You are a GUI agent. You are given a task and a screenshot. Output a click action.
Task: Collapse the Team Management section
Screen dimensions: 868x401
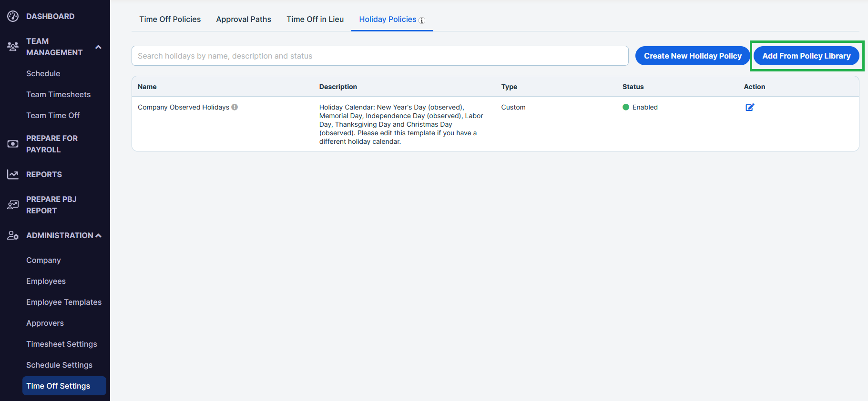click(98, 47)
